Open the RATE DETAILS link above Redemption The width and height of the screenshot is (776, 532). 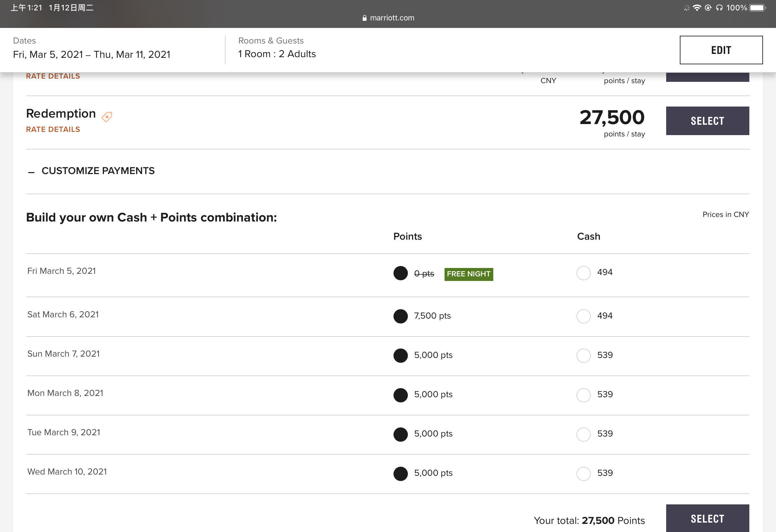coord(53,76)
